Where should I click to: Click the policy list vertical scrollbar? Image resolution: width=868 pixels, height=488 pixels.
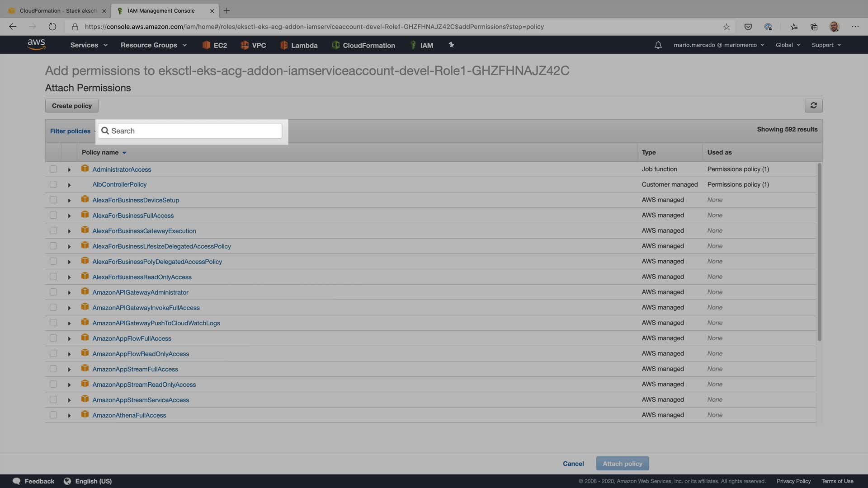[819, 253]
